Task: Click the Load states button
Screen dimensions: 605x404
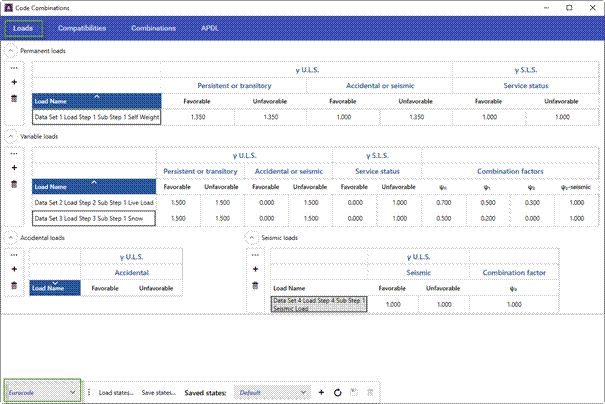Action: (116, 393)
